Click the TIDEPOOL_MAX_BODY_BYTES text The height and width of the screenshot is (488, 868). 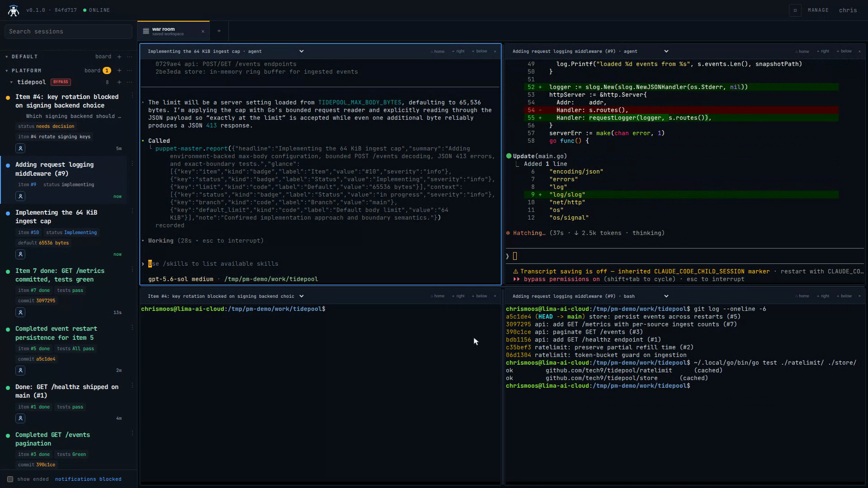(359, 103)
